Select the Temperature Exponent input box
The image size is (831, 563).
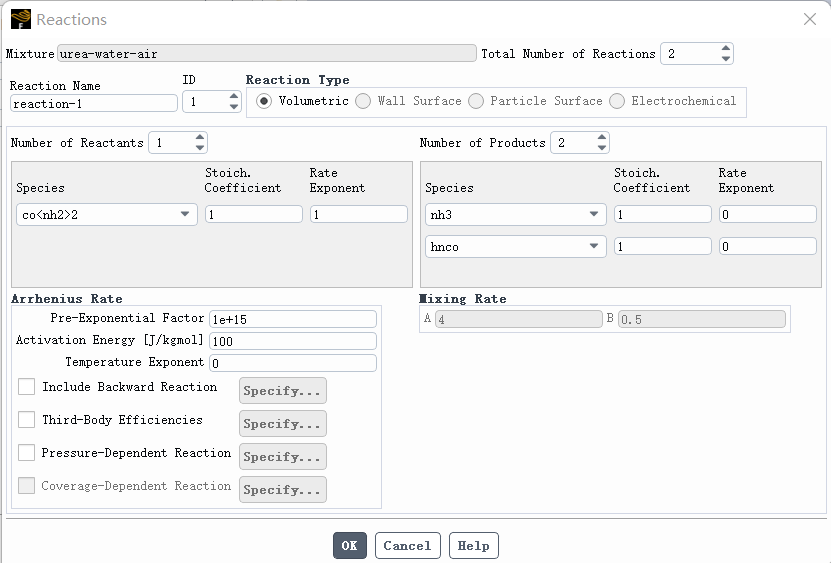point(292,363)
